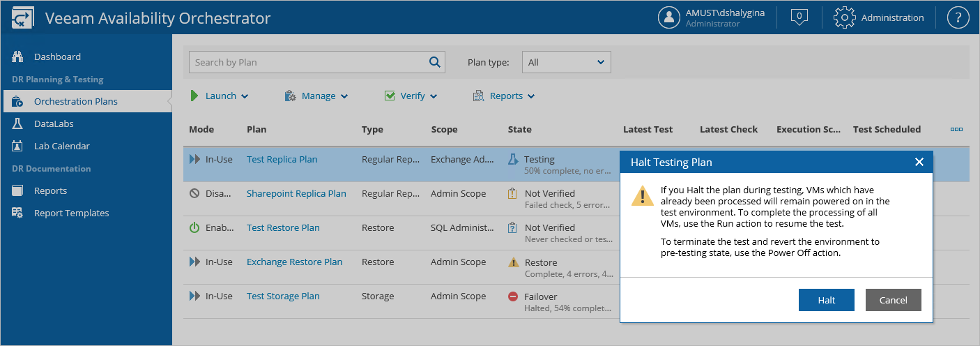Open the help question mark icon
This screenshot has height=346, width=980.
tap(958, 17)
